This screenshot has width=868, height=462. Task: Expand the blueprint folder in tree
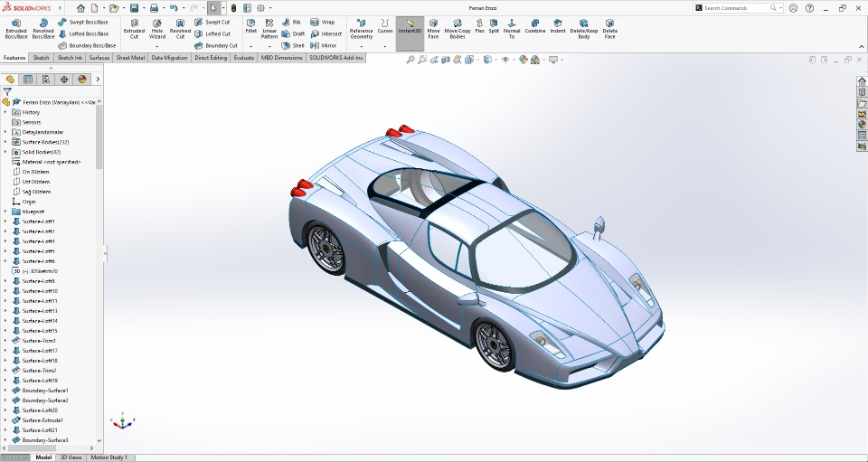(x=5, y=212)
